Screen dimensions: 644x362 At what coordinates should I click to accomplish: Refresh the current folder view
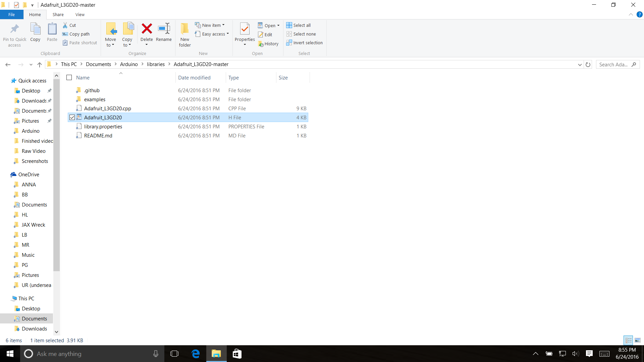(588, 64)
